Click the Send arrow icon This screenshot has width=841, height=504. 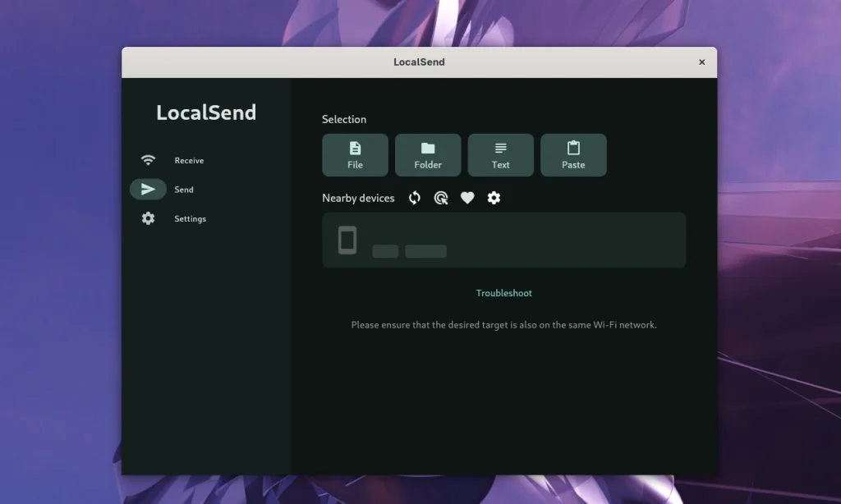pyautogui.click(x=149, y=189)
